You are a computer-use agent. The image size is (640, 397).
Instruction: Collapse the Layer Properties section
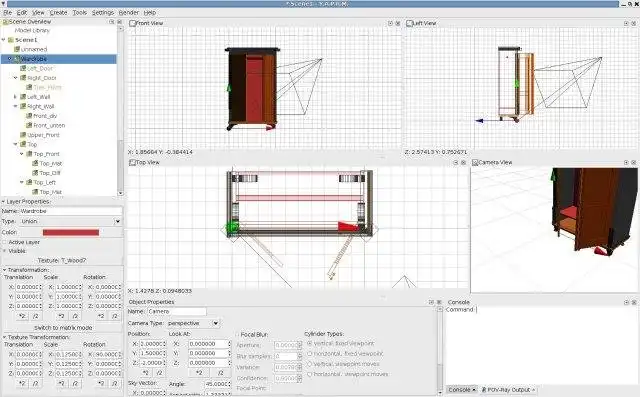click(4, 202)
